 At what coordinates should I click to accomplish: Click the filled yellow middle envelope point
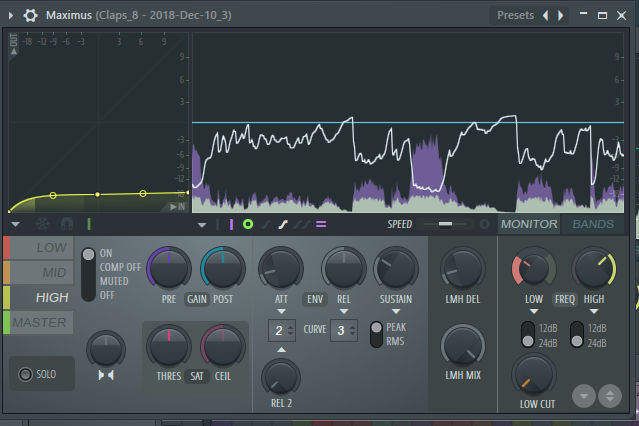(97, 195)
